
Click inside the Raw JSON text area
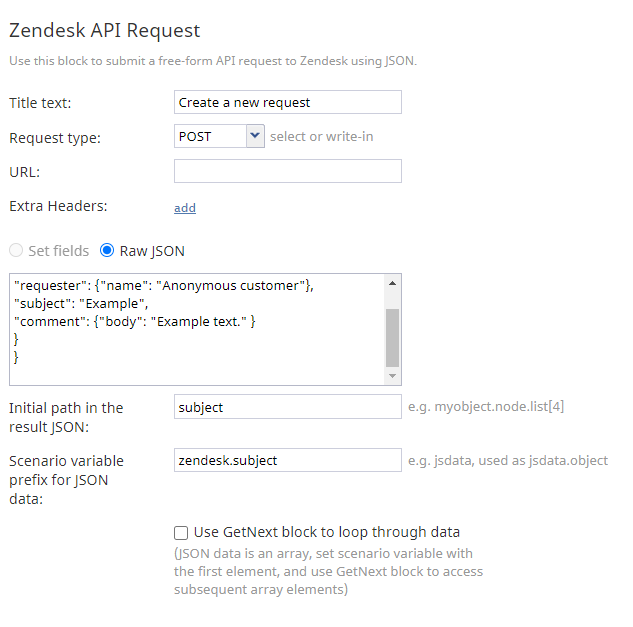pyautogui.click(x=197, y=329)
